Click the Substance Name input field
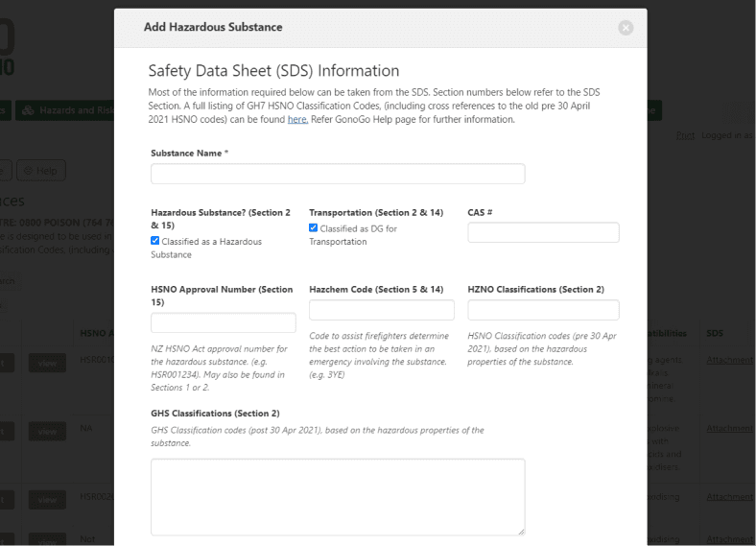Viewport: 756px width, 546px height. 338,174
